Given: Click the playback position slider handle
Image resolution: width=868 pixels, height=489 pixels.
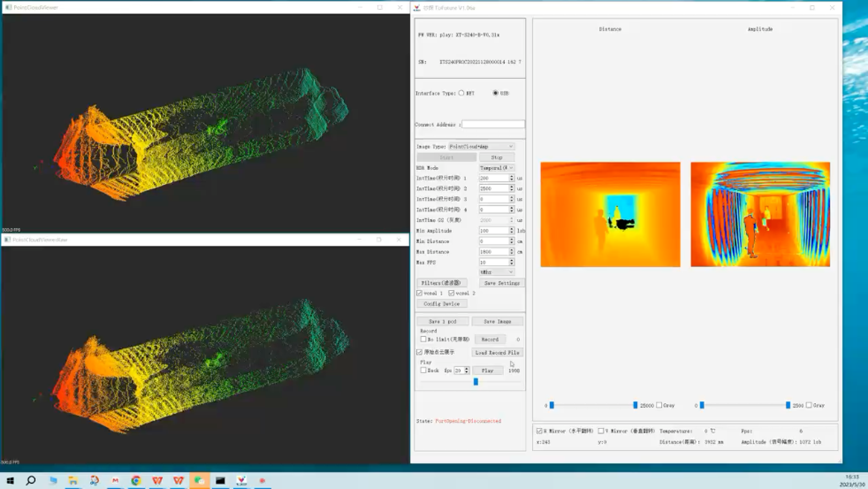Looking at the screenshot, I should [476, 382].
